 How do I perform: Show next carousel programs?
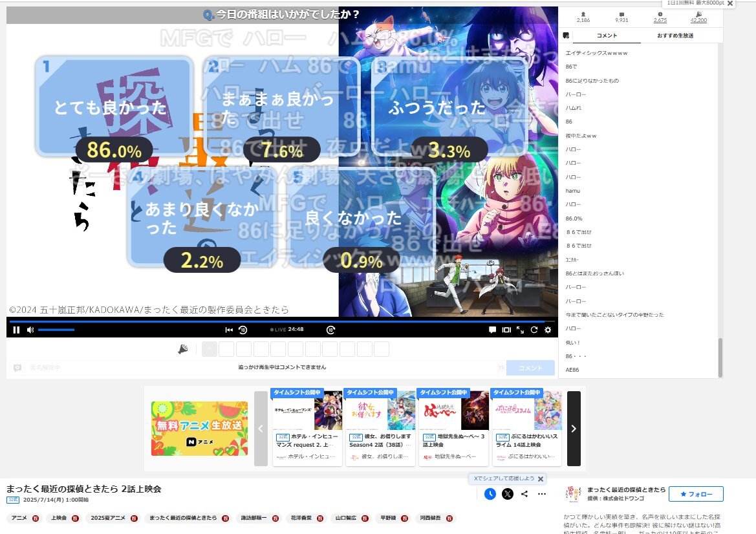tap(574, 429)
